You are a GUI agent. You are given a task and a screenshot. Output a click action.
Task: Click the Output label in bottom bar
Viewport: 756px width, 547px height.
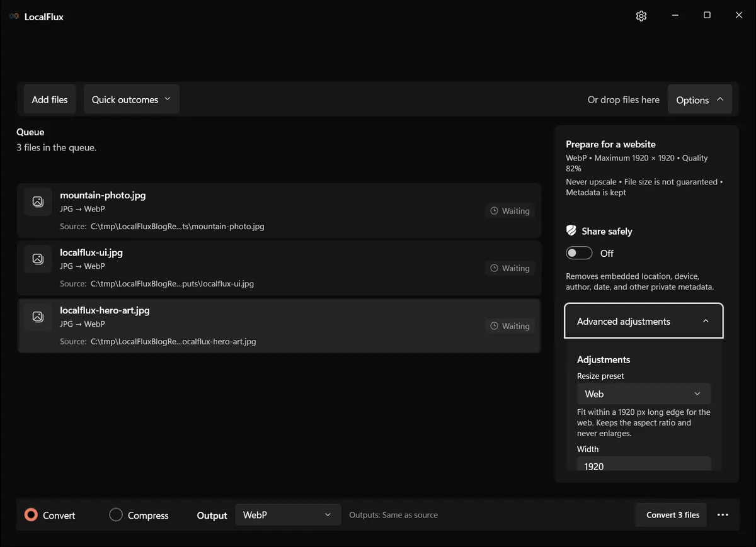[212, 516]
